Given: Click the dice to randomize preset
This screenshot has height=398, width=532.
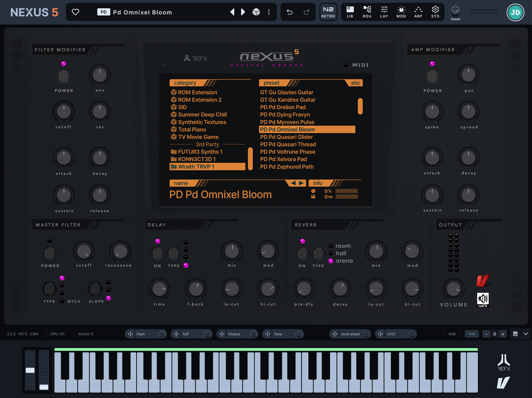Looking at the screenshot, I should coord(256,12).
